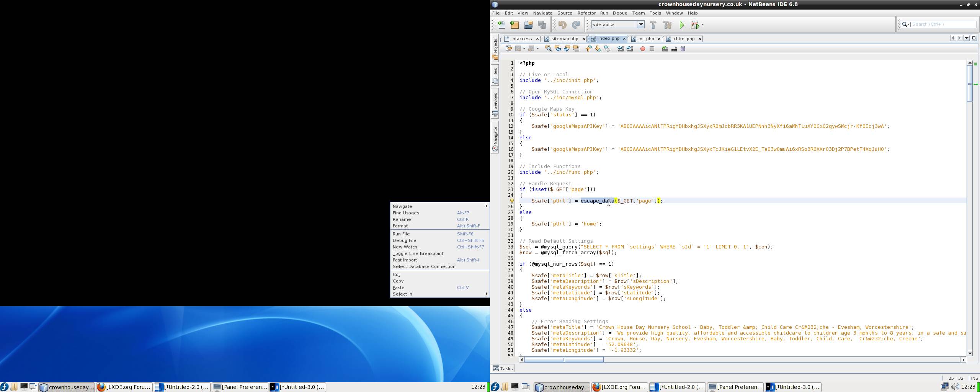Click the Stop Macro Recording square icon
The height and width of the screenshot is (392, 980).
coord(652,49)
